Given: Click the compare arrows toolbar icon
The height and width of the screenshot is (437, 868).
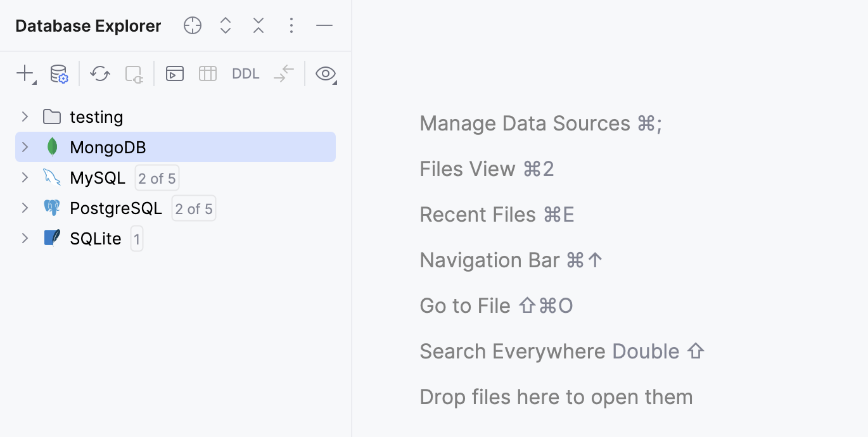Looking at the screenshot, I should click(283, 73).
